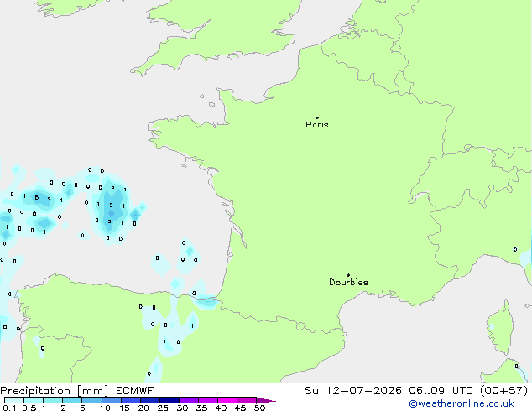This screenshot has height=411, width=532.
Task: Open the weatheronline.co.uk copyright link
Action: click(x=462, y=403)
